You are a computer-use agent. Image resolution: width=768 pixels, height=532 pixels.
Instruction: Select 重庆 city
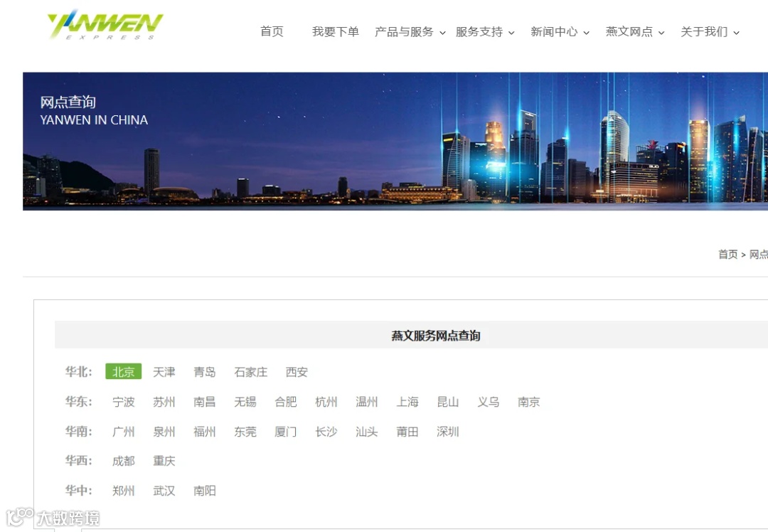[x=164, y=462]
